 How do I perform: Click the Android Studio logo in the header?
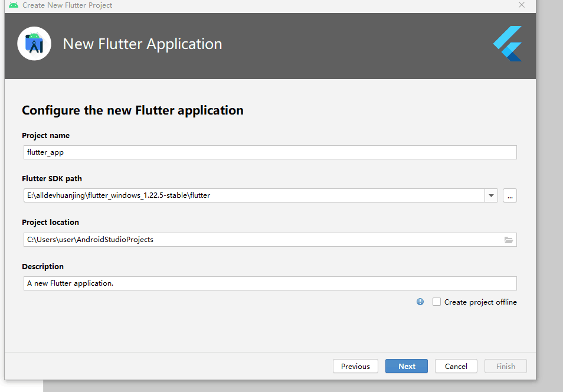pos(34,44)
